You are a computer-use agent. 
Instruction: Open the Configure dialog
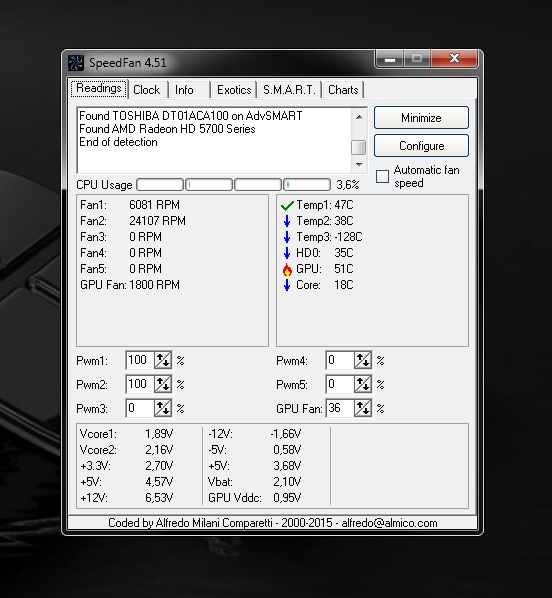(x=421, y=146)
